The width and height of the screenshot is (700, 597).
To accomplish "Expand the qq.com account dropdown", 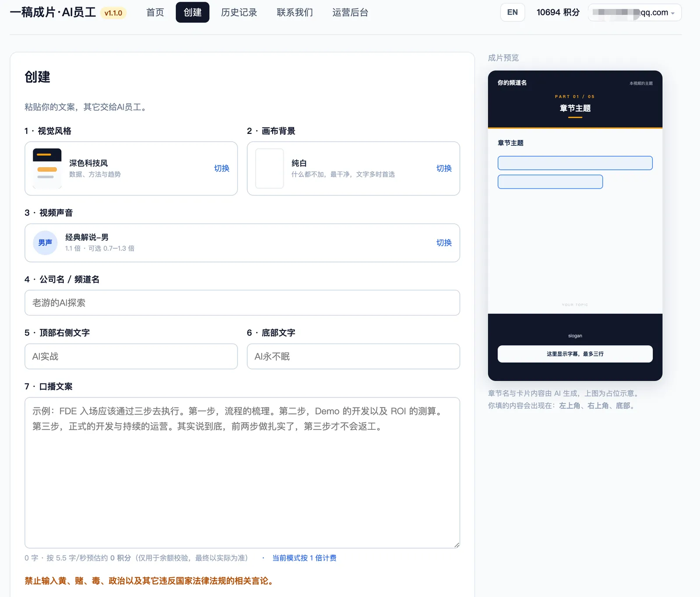I will point(635,12).
